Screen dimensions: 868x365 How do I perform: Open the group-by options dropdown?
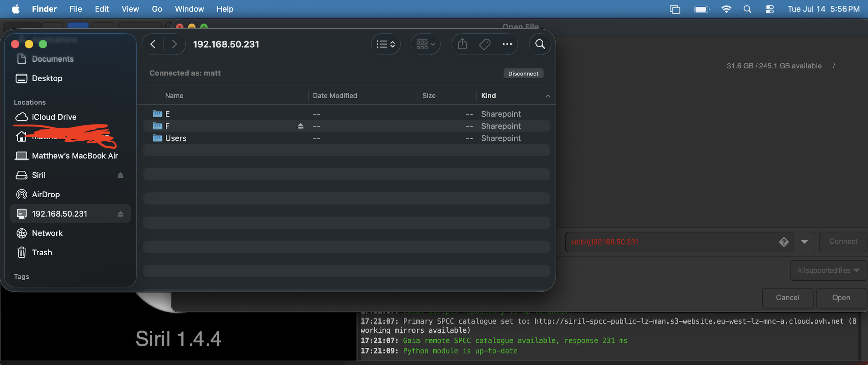425,44
